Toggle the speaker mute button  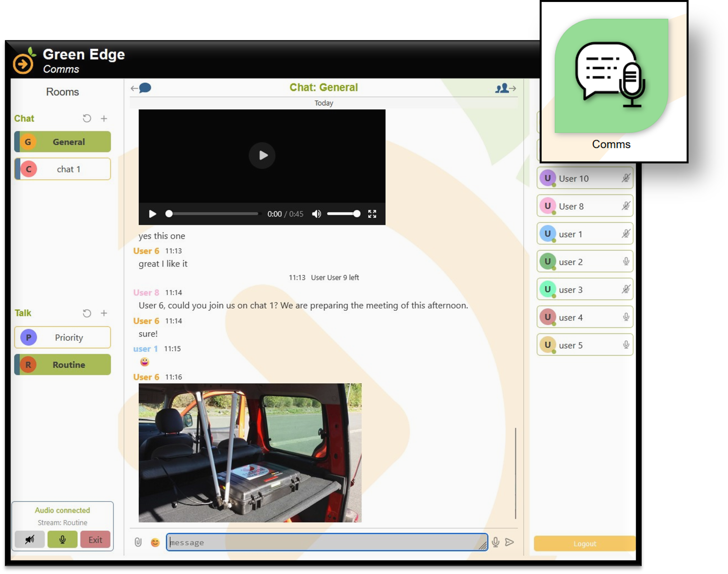[30, 539]
